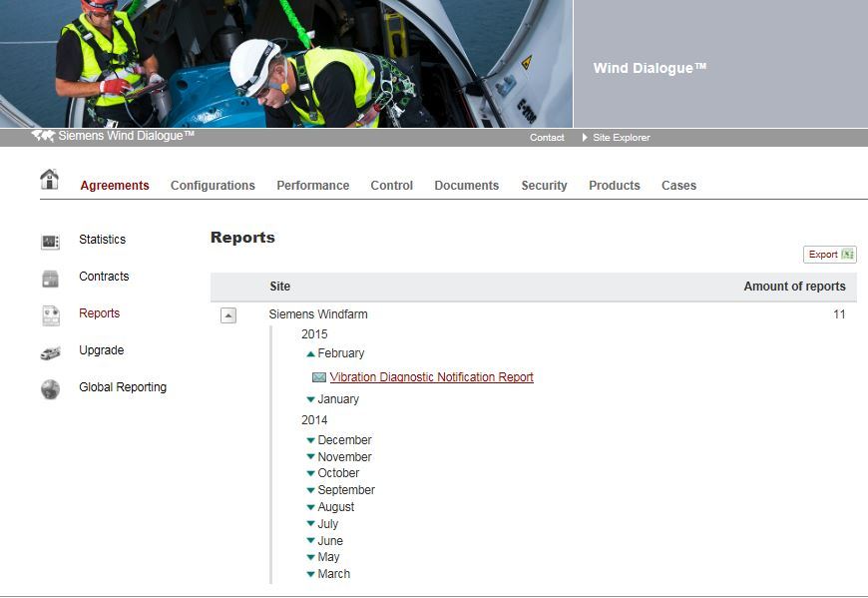Click the Siemens Wind Dialogue world map logo
This screenshot has height=598, width=868.
pos(43,135)
